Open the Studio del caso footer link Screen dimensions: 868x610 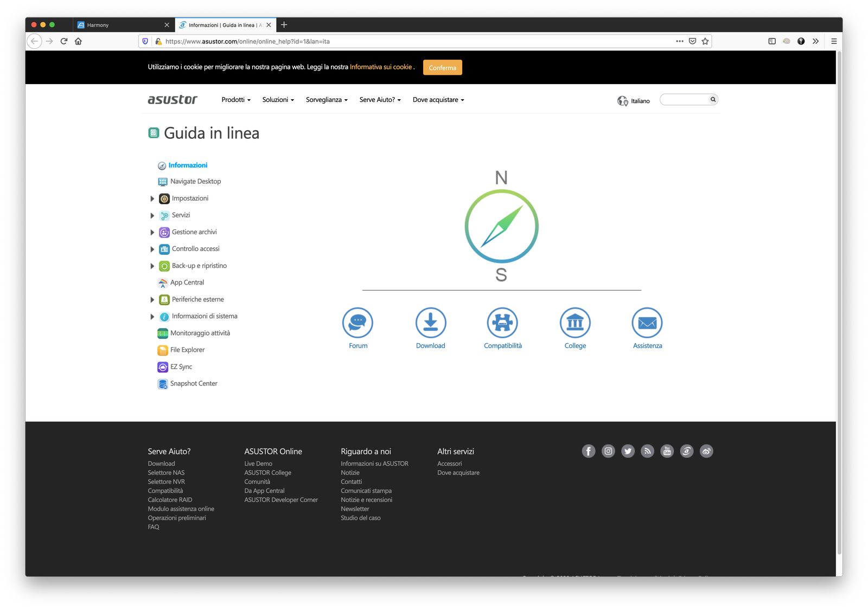pyautogui.click(x=361, y=518)
